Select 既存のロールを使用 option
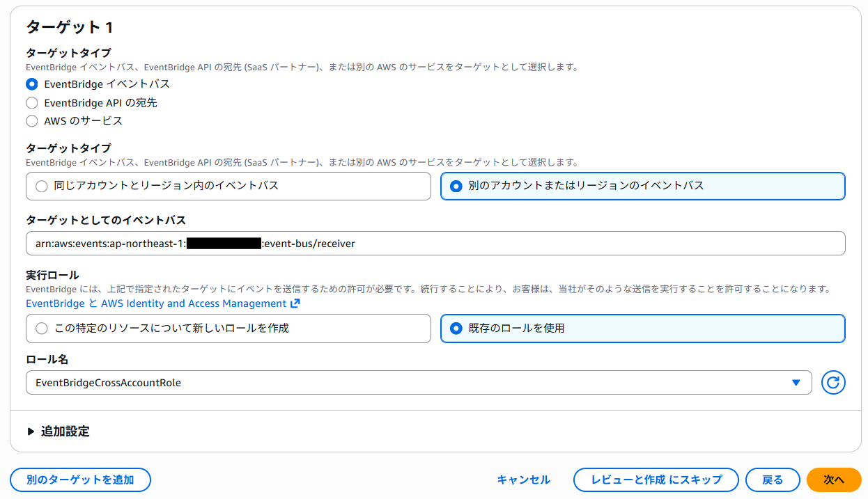This screenshot has width=868, height=499. (x=642, y=328)
